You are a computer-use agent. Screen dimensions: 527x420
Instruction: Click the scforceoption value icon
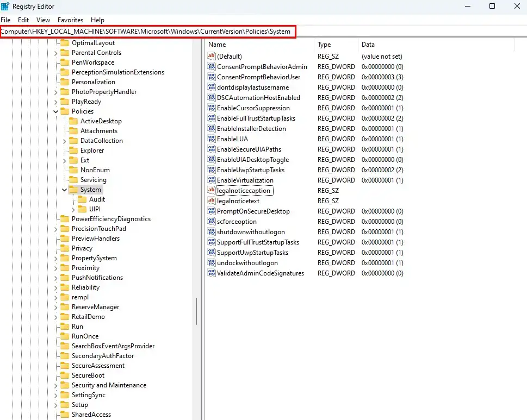pyautogui.click(x=212, y=222)
